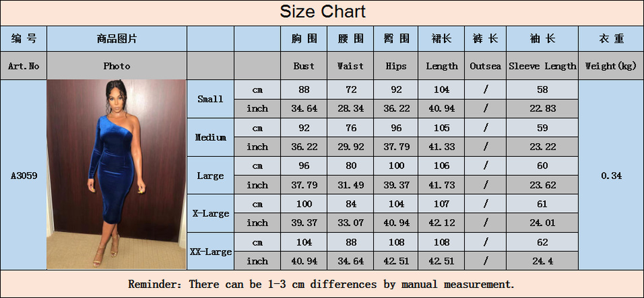Select the Medium size row label

[210, 137]
